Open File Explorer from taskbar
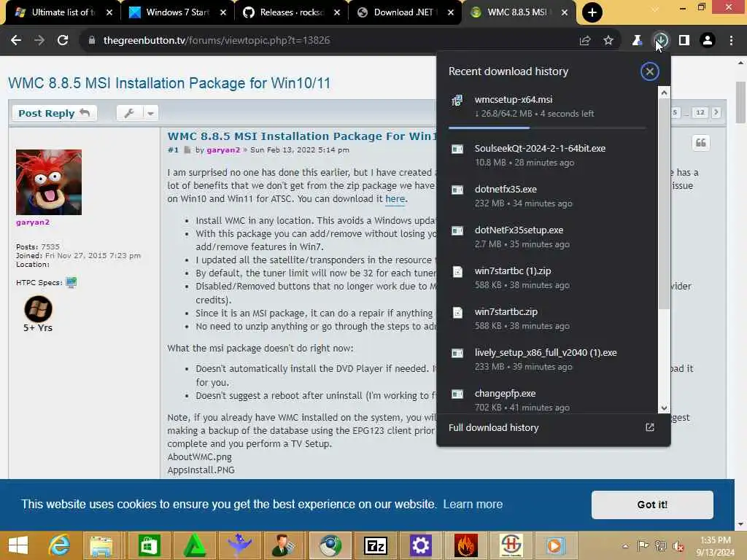The height and width of the screenshot is (560, 747). coord(101,545)
